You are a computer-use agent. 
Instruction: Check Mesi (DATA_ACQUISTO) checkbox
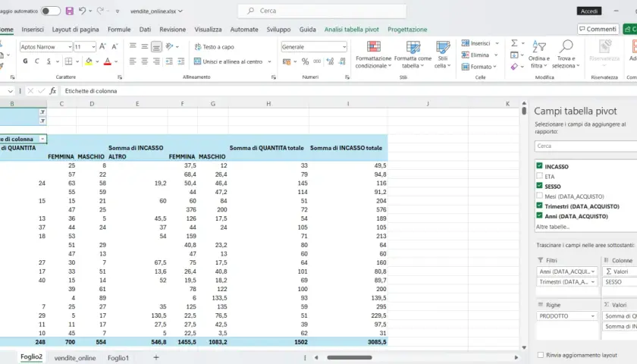[x=539, y=196]
